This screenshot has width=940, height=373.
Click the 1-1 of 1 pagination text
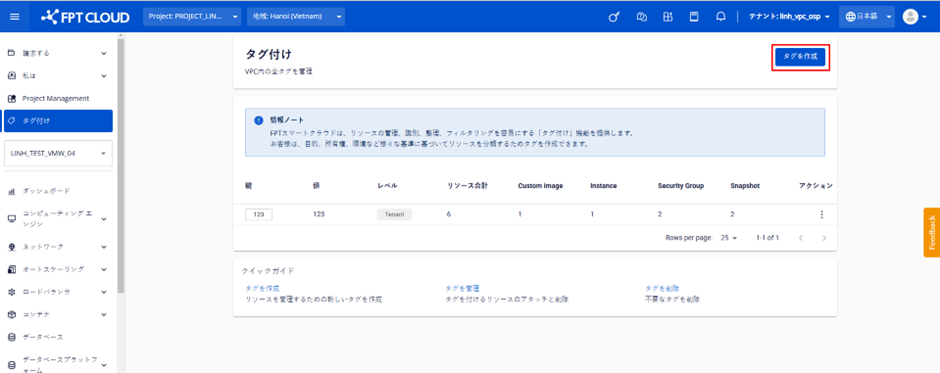tap(767, 238)
